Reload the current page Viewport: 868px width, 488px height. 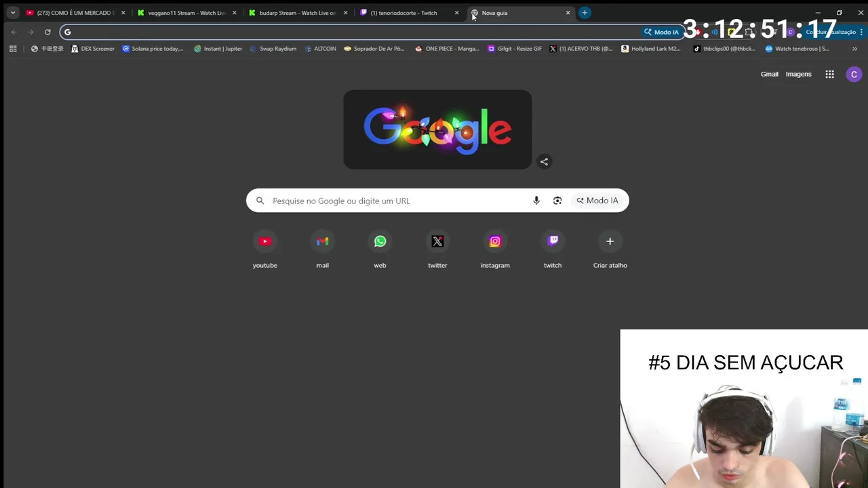[x=47, y=32]
